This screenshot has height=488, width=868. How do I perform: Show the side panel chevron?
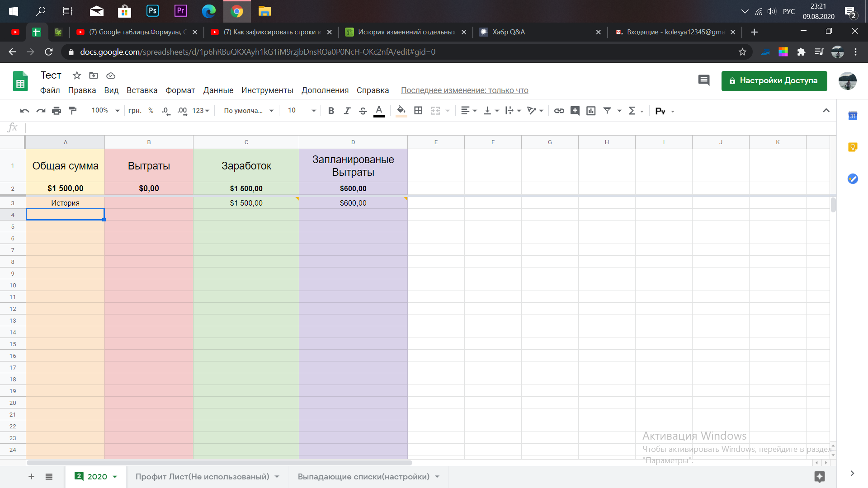[x=852, y=474]
